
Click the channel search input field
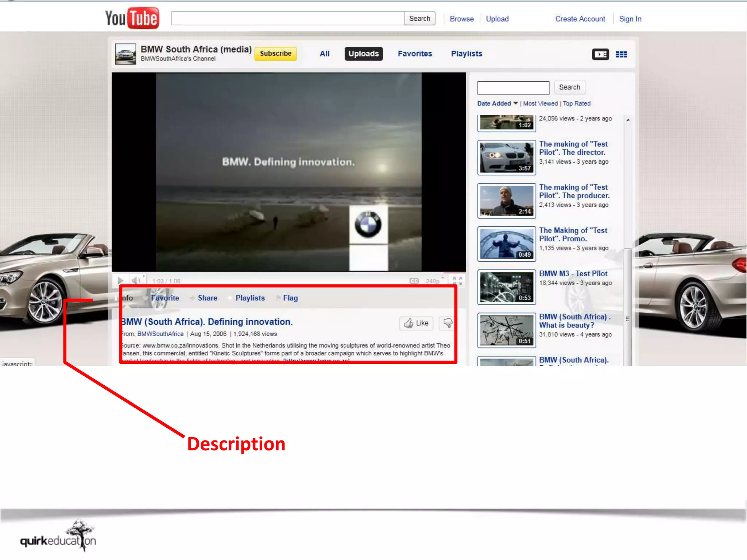[x=513, y=87]
